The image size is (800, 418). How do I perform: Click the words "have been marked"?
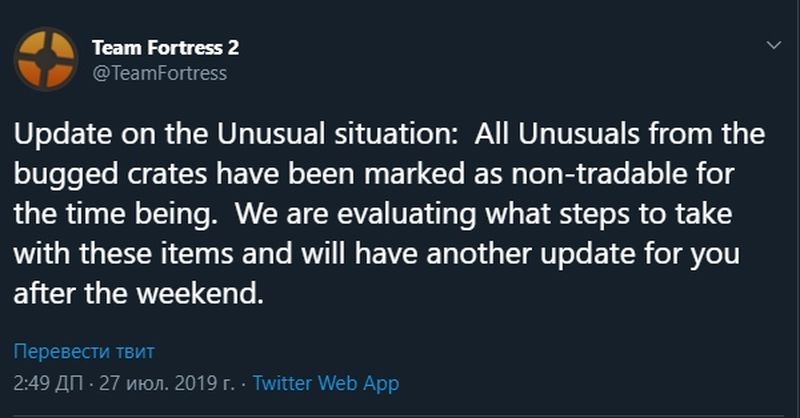coord(340,174)
